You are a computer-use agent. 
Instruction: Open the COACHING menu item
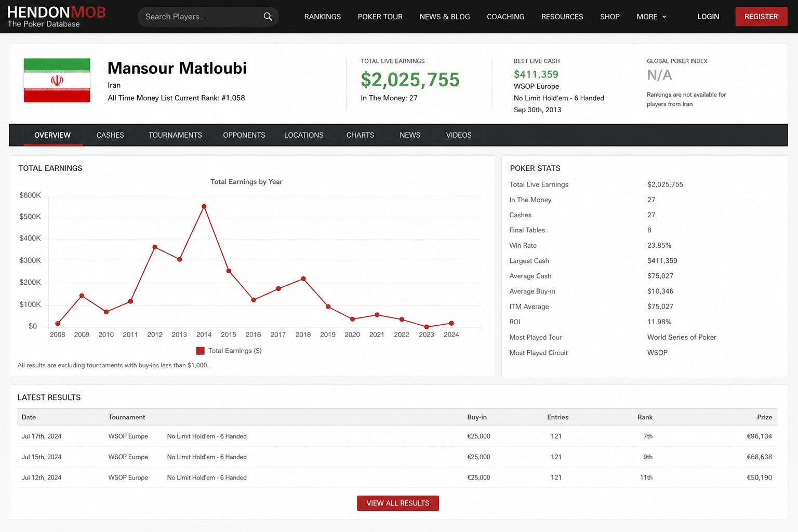click(x=506, y=17)
